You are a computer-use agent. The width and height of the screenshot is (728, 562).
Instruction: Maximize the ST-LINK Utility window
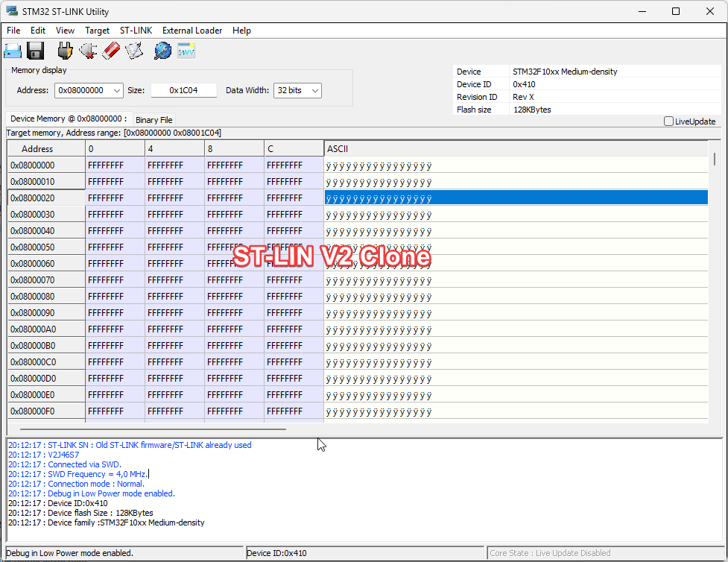[676, 11]
